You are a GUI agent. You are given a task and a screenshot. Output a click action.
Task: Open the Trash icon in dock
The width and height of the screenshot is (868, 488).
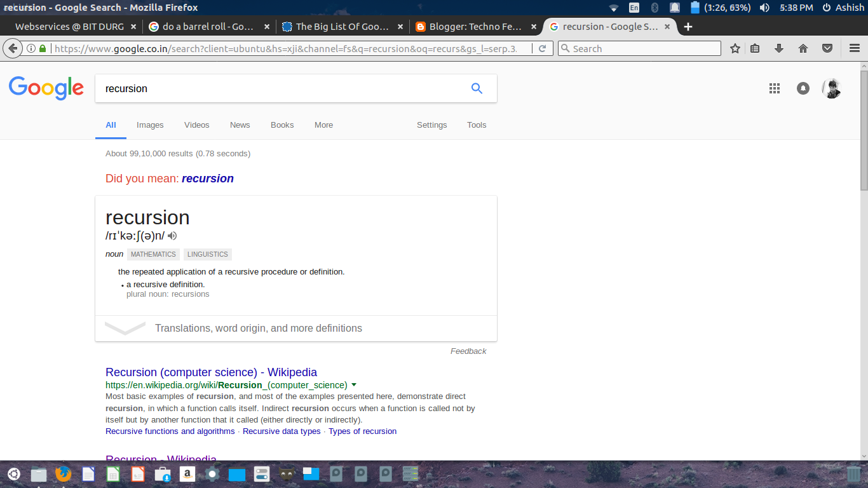tap(855, 474)
